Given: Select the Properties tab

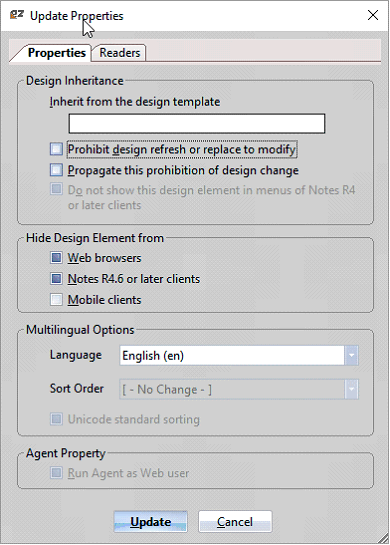Looking at the screenshot, I should [56, 53].
